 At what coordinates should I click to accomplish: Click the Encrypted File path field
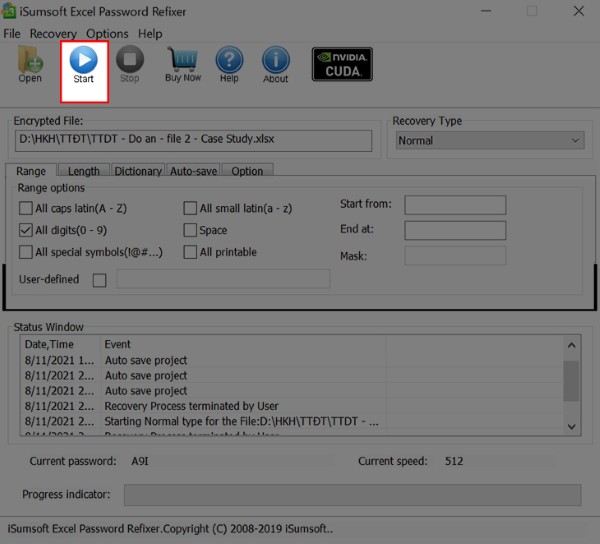coord(192,141)
